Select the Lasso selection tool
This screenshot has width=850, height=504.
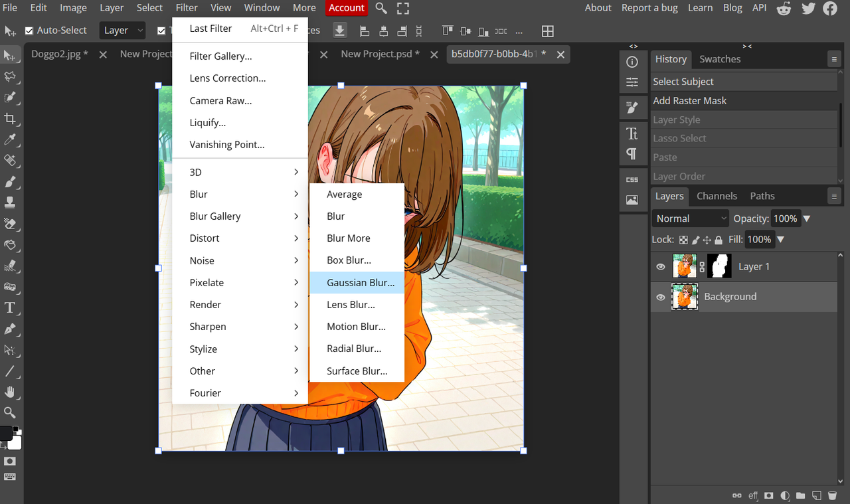10,76
